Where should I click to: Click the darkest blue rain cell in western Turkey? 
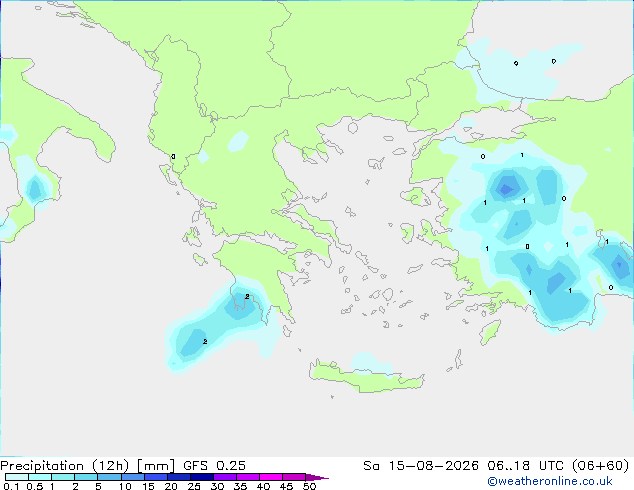506,189
